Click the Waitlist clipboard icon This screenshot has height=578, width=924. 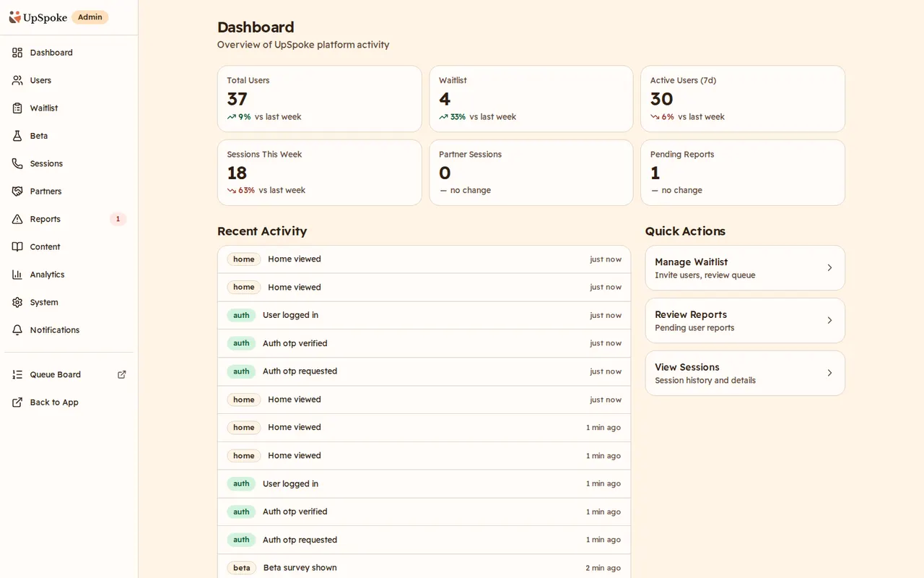(x=17, y=108)
